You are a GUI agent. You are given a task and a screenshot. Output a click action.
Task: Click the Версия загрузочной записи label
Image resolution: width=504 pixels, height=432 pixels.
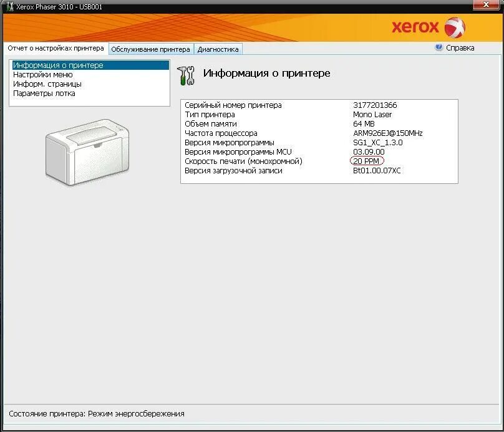[x=233, y=171]
